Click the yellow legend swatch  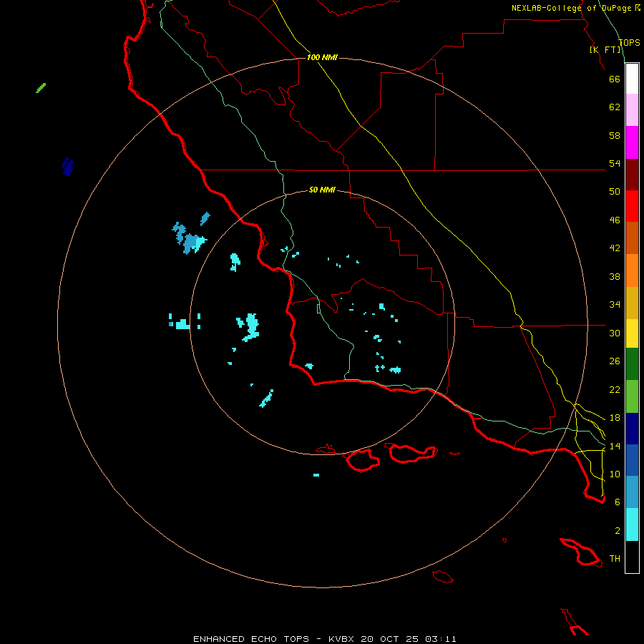point(632,333)
